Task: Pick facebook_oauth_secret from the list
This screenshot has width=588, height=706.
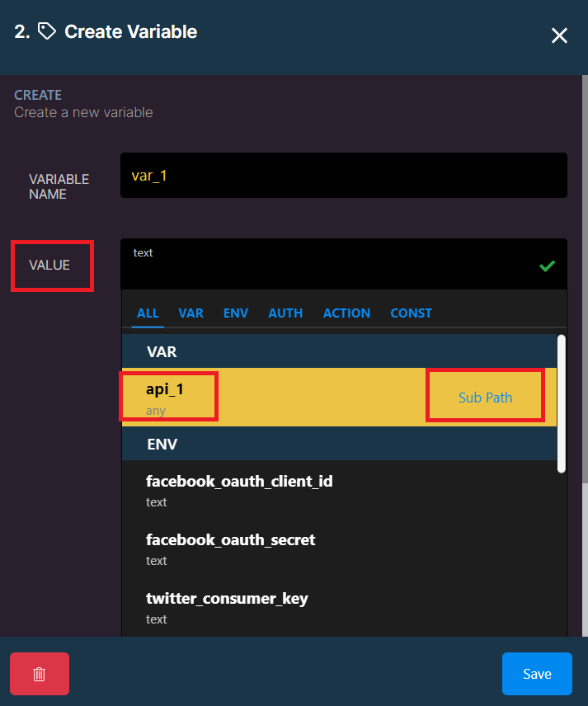Action: coord(340,548)
